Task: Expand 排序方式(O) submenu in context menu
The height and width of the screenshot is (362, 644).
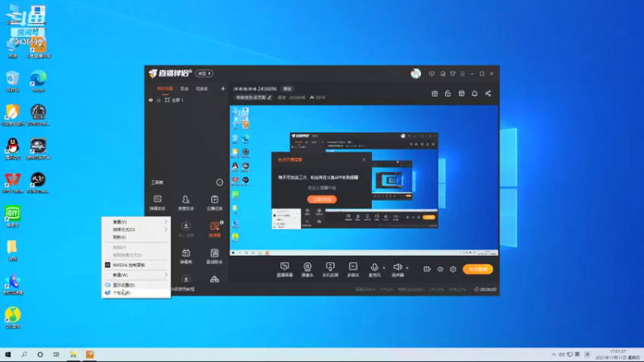Action: 136,229
